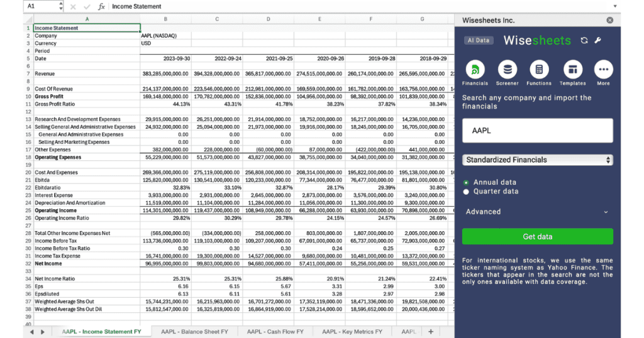Click the refresh icon beside Wisesheets logo
This screenshot has height=338, width=644.
584,40
